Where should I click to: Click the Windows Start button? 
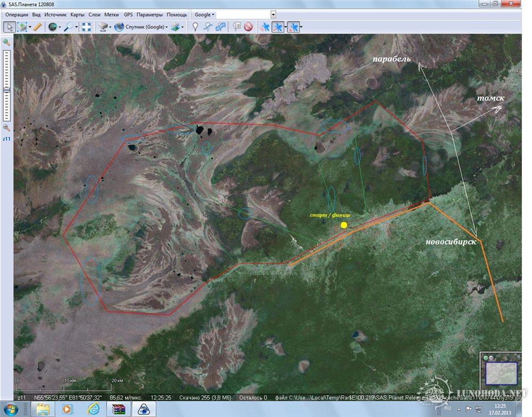pos(11,408)
